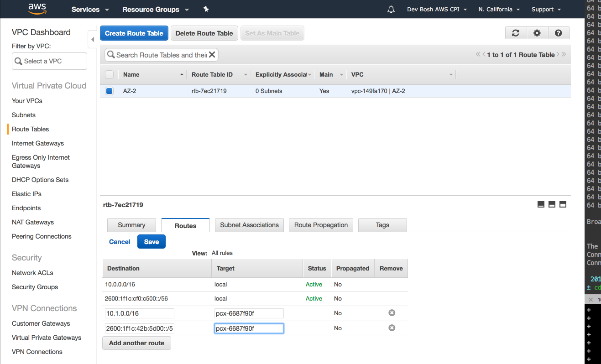
Task: Click the Select a VPC filter field
Action: coord(49,61)
